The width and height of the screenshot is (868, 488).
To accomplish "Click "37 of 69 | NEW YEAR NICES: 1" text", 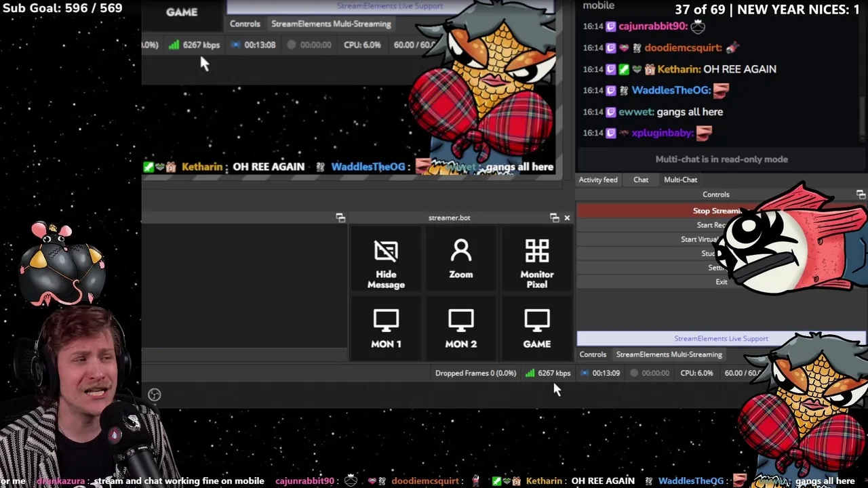I will tap(767, 9).
